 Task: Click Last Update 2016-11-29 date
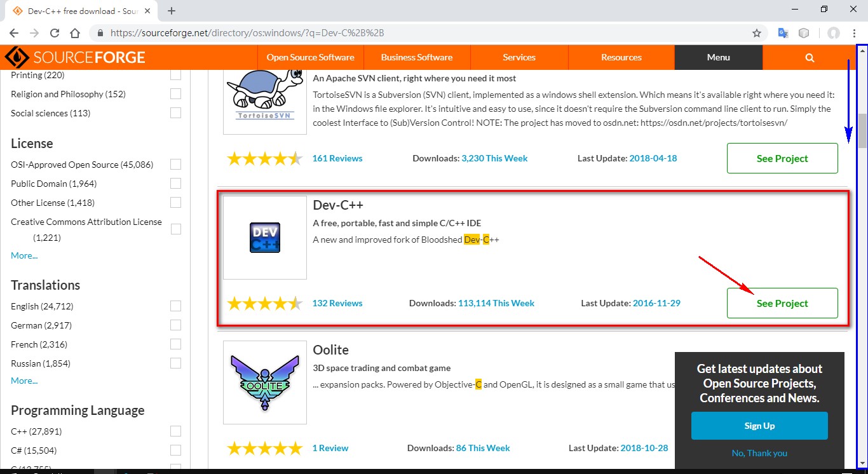656,303
